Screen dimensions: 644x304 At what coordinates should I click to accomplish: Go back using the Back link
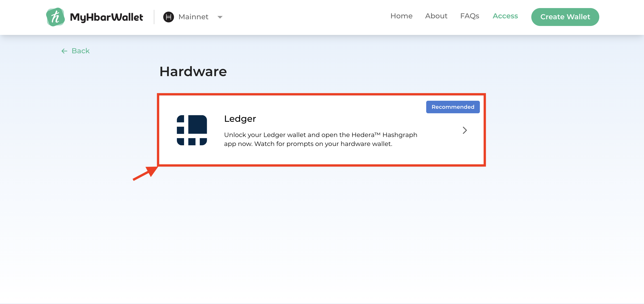(80, 51)
